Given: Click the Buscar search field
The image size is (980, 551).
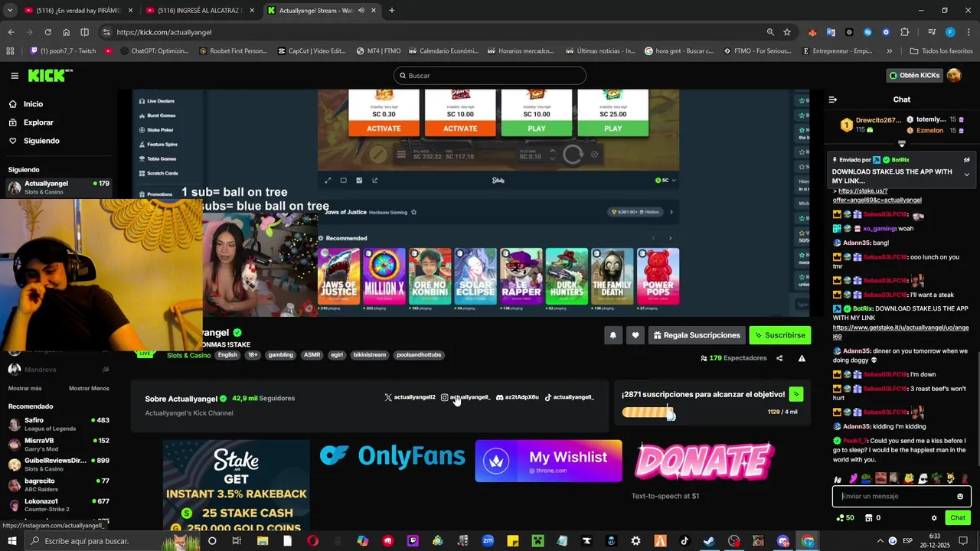Looking at the screenshot, I should [490, 76].
